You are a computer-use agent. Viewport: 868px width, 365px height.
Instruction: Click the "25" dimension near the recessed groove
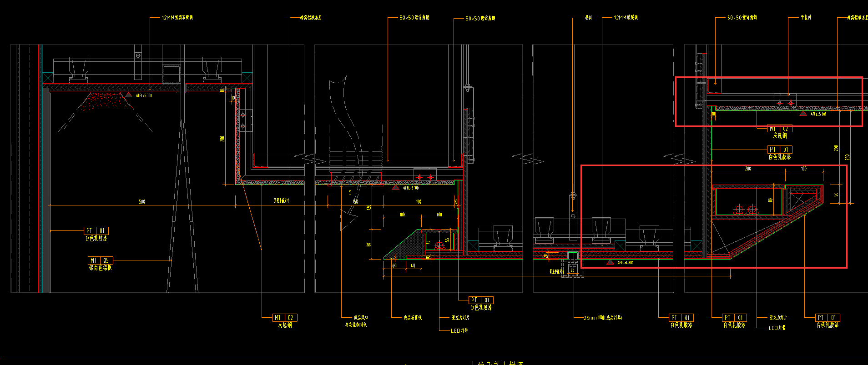pos(572,270)
